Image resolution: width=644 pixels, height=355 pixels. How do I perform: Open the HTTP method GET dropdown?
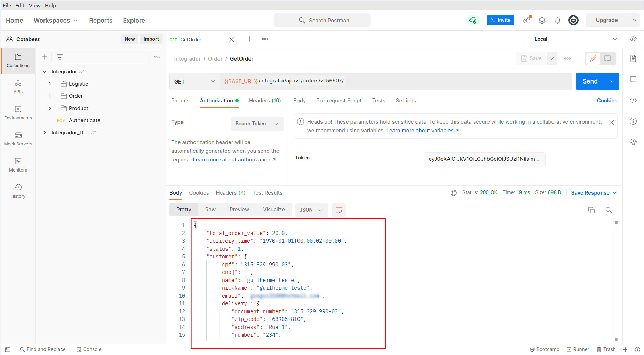tap(194, 81)
